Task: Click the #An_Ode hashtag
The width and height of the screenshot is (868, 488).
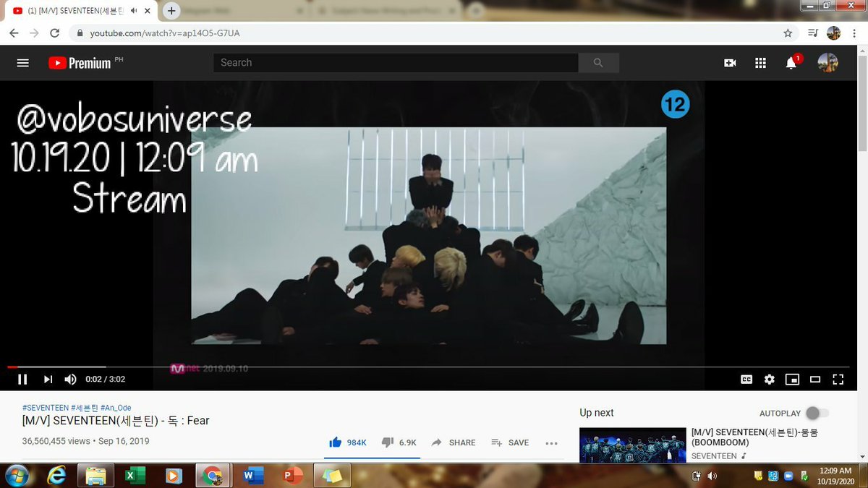Action: (116, 408)
